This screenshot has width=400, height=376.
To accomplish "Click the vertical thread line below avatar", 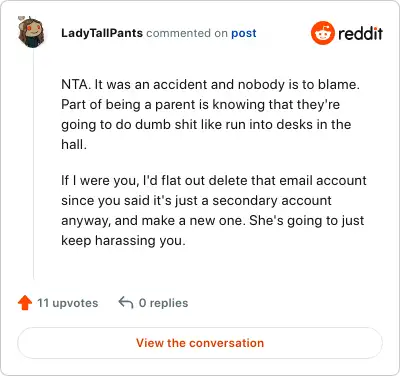I will pos(33,163).
